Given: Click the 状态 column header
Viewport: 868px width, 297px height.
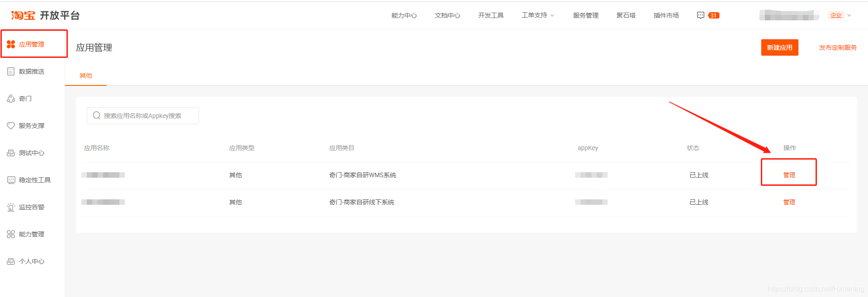Looking at the screenshot, I should coord(693,148).
